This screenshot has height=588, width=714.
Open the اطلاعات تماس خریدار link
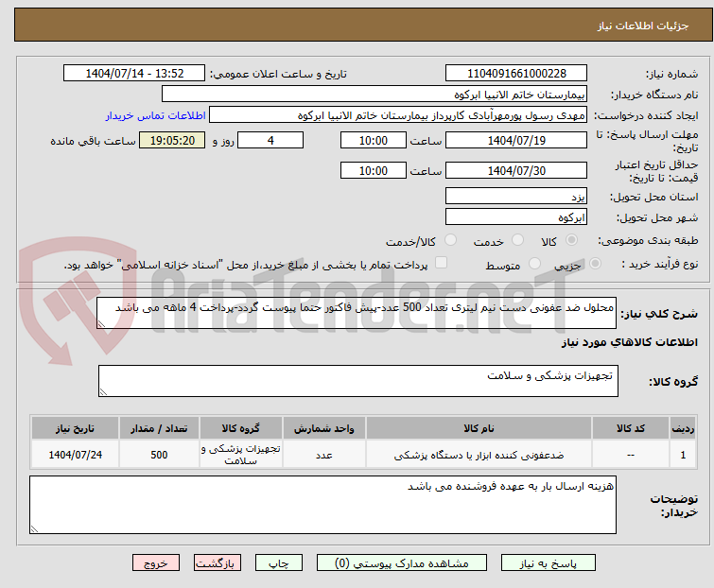tap(156, 115)
